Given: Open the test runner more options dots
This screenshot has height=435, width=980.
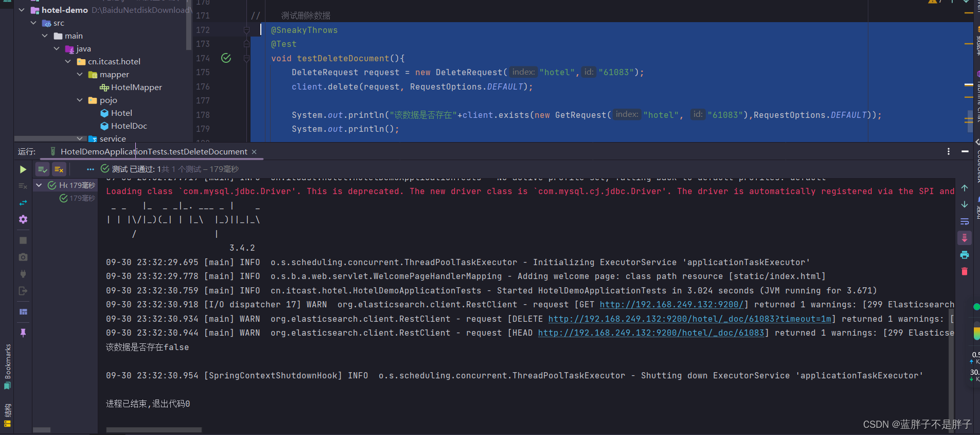Looking at the screenshot, I should point(91,169).
